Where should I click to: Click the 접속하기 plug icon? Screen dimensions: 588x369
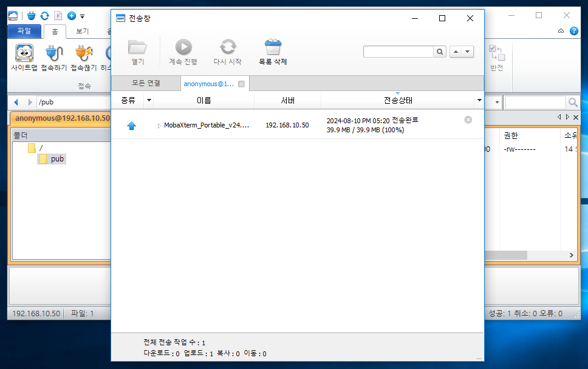[54, 53]
